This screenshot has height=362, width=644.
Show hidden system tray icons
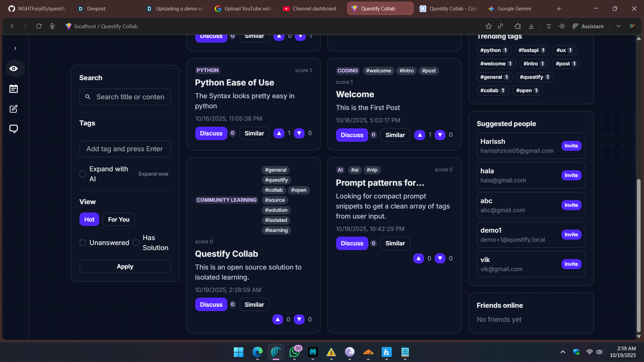tap(562, 352)
